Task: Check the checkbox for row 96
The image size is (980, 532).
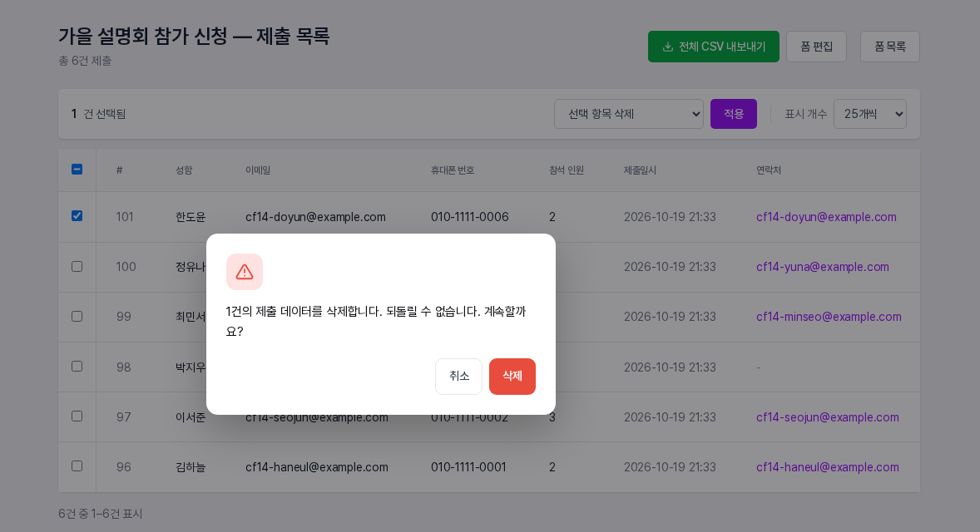Action: (77, 465)
